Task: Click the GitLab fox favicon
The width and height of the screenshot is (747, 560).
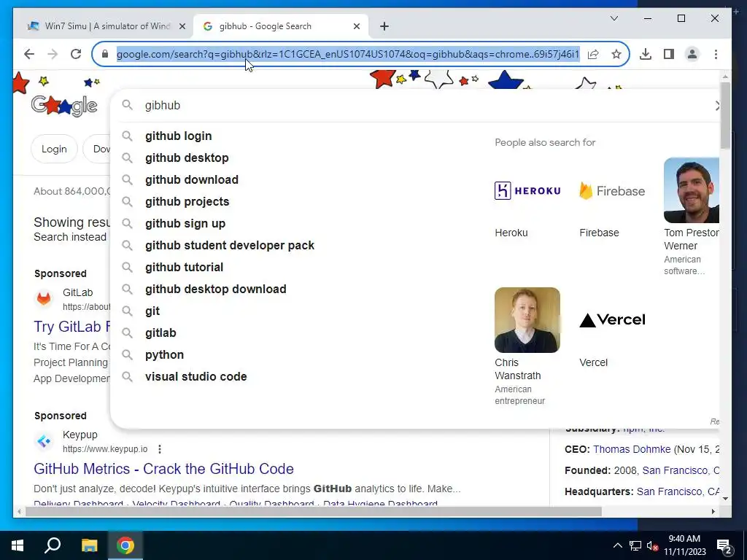Action: click(x=44, y=298)
